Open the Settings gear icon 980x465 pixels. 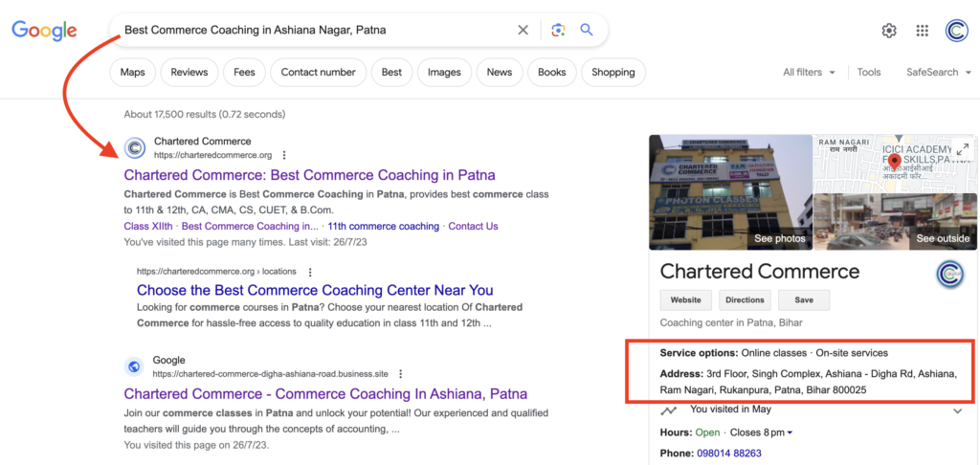point(889,31)
